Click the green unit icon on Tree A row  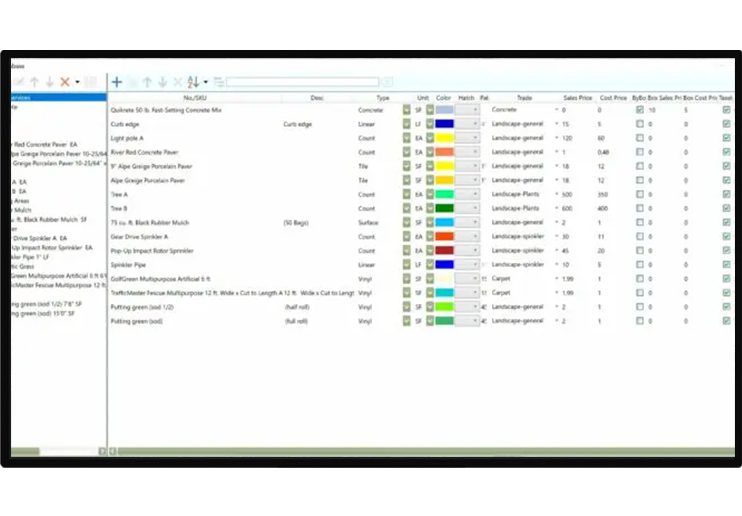pyautogui.click(x=430, y=194)
